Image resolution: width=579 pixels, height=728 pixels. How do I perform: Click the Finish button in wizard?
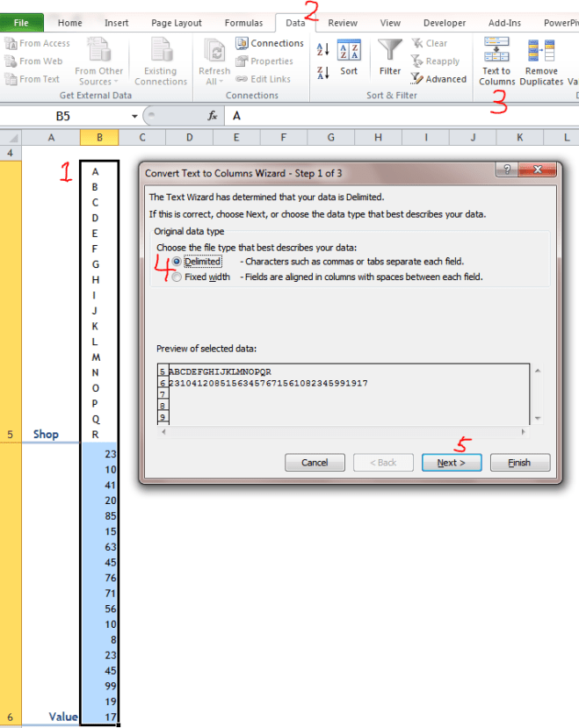coord(519,462)
